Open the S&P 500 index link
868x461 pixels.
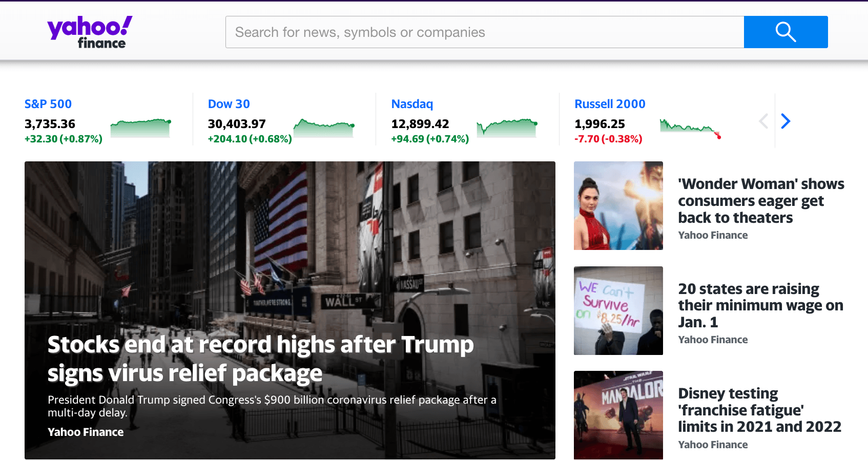tap(48, 104)
